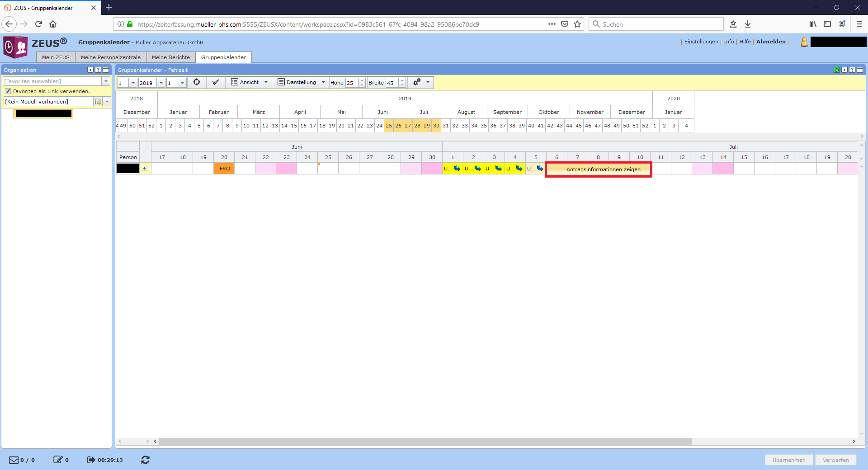Switch to the 'Meine Berichte' tab
This screenshot has height=470, width=868.
point(171,57)
